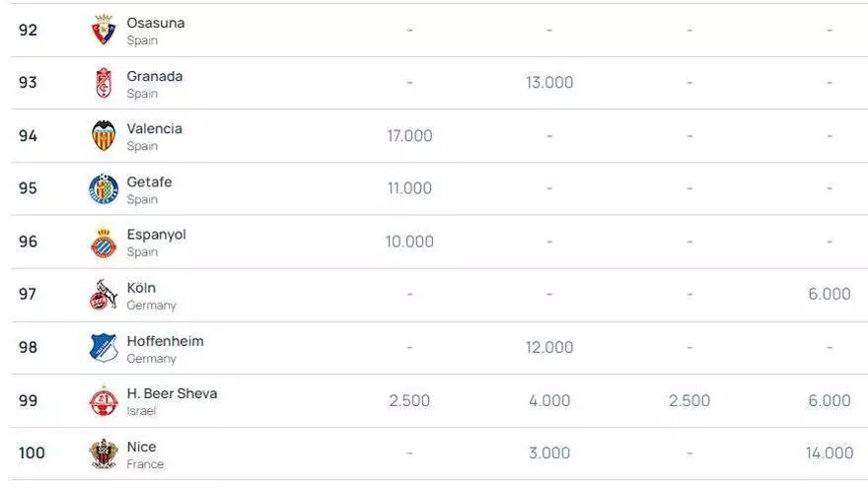
Task: Click the Getafe club crest
Action: 104,188
